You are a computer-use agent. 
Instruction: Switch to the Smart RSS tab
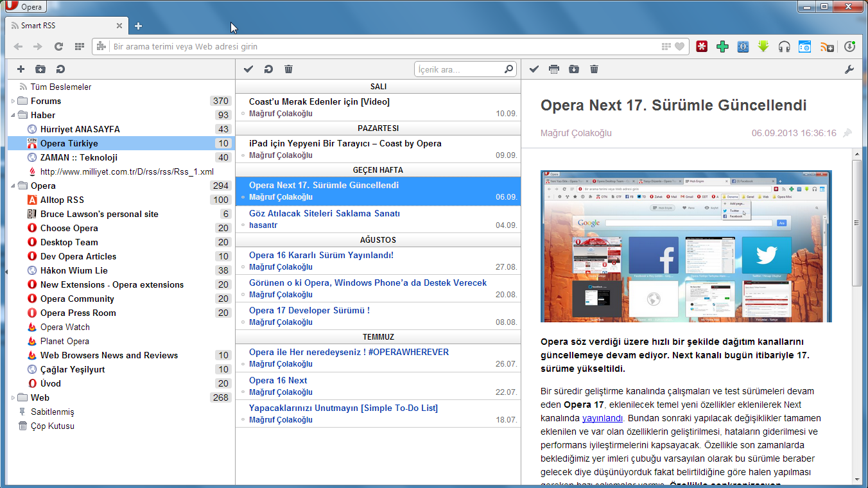[67, 26]
